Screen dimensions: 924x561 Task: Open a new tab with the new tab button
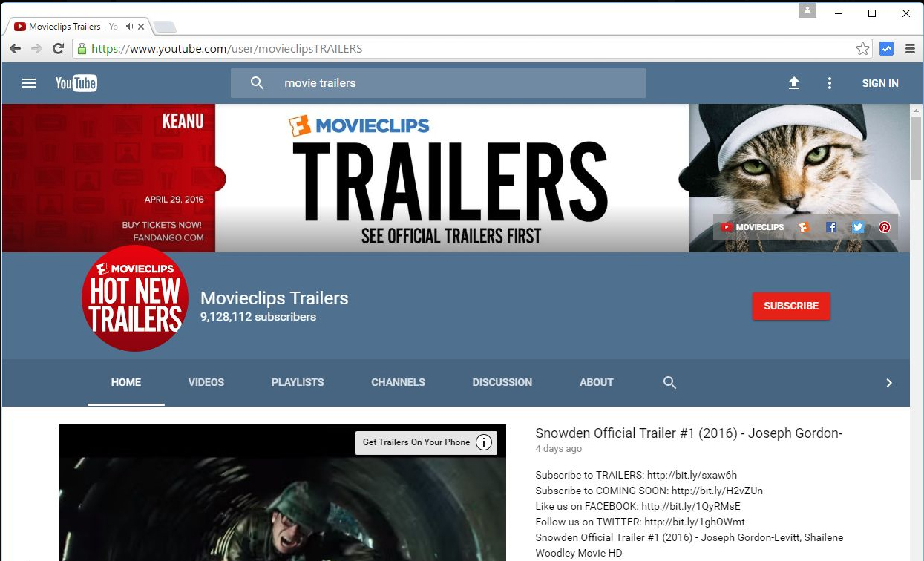click(x=164, y=27)
